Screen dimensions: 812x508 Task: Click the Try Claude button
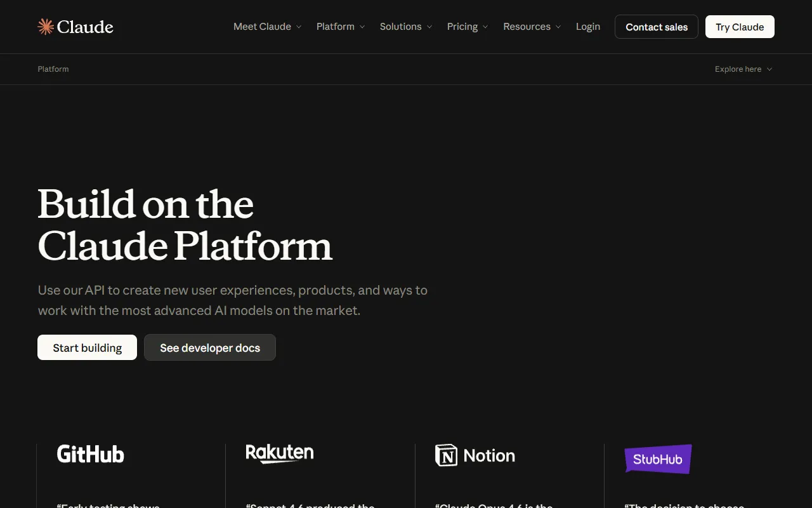[x=739, y=27]
